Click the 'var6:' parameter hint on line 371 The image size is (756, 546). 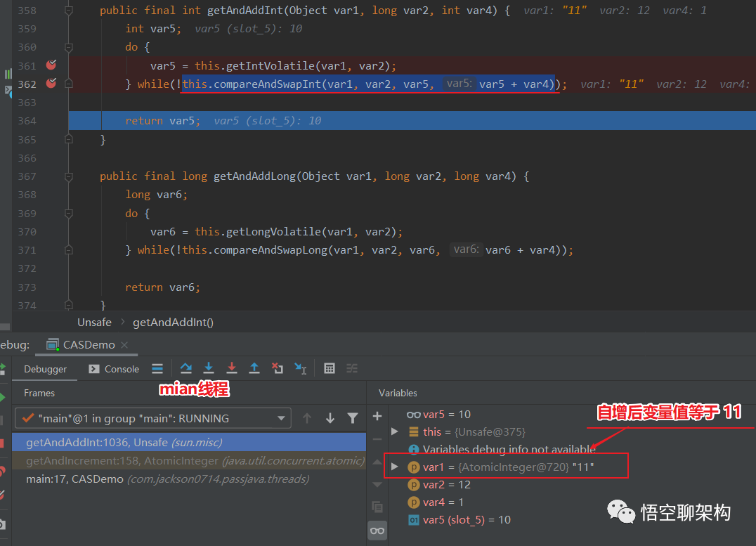[x=466, y=249]
